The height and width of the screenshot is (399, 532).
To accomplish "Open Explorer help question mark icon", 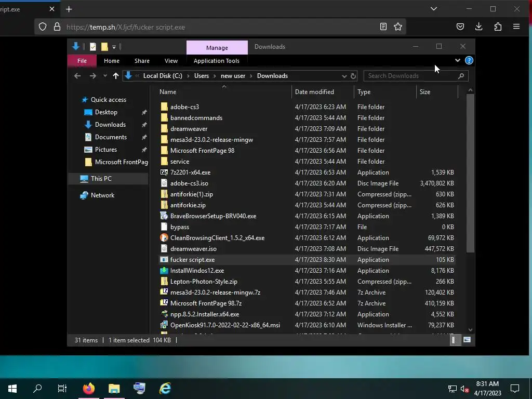I will pos(469,60).
